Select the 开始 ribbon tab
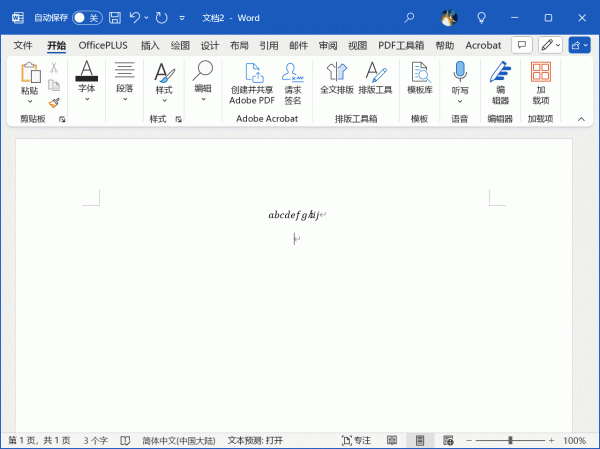600x449 pixels. (57, 46)
